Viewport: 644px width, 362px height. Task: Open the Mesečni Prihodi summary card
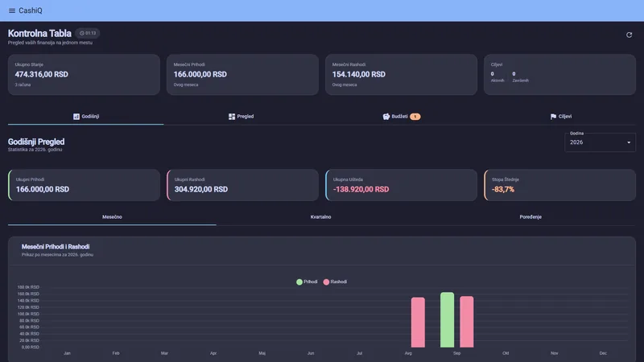242,75
